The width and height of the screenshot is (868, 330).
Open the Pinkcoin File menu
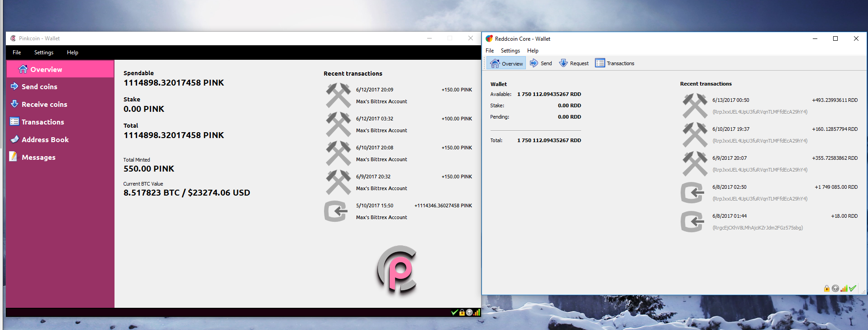(x=17, y=53)
